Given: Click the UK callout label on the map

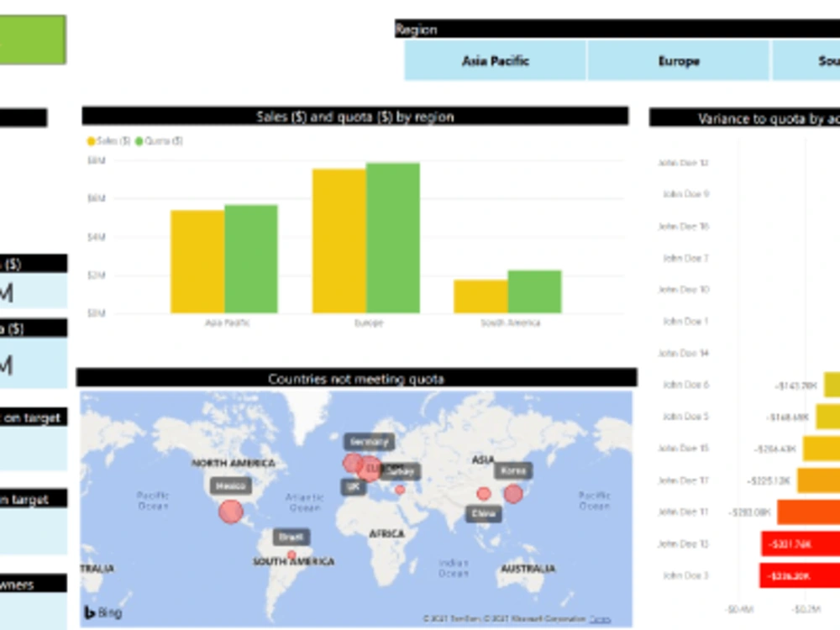Looking at the screenshot, I should click(353, 486).
